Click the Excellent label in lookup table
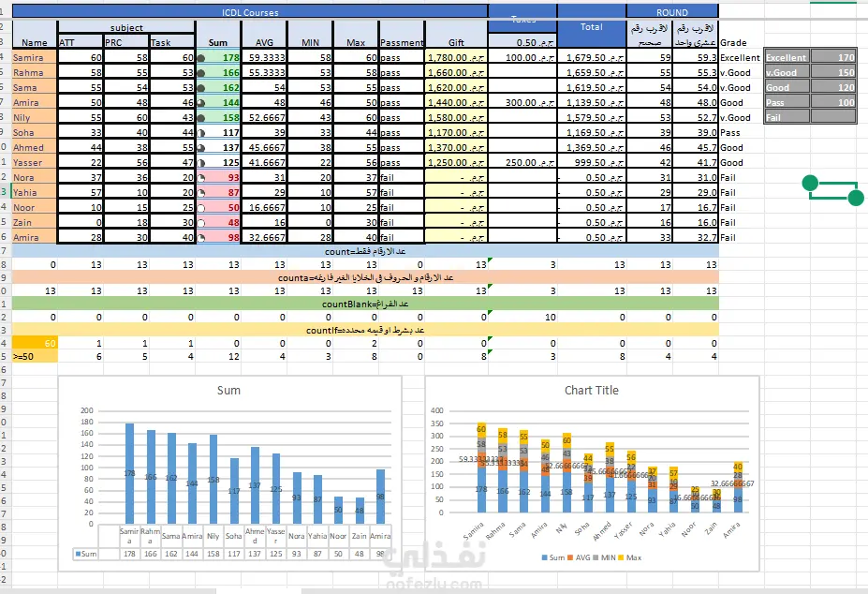 [x=787, y=57]
